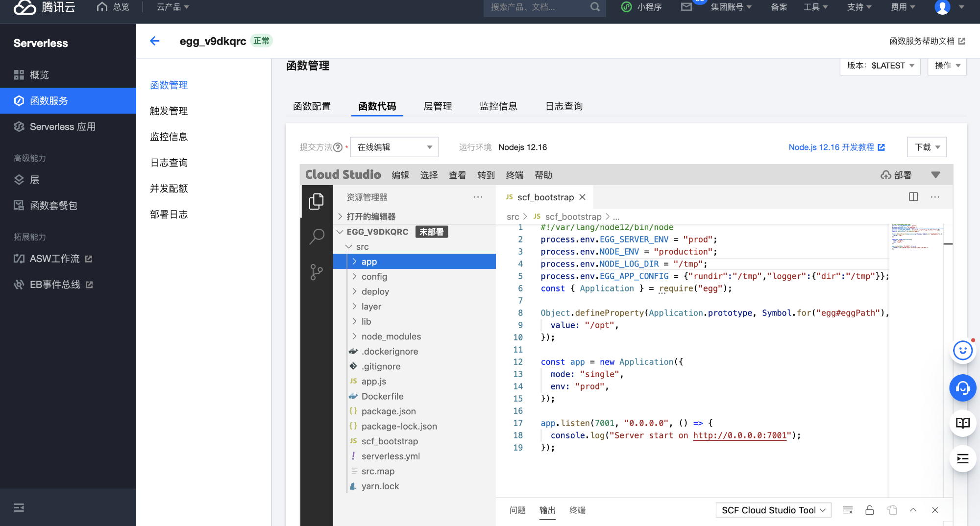Switch to 函数配置 tab

(312, 106)
